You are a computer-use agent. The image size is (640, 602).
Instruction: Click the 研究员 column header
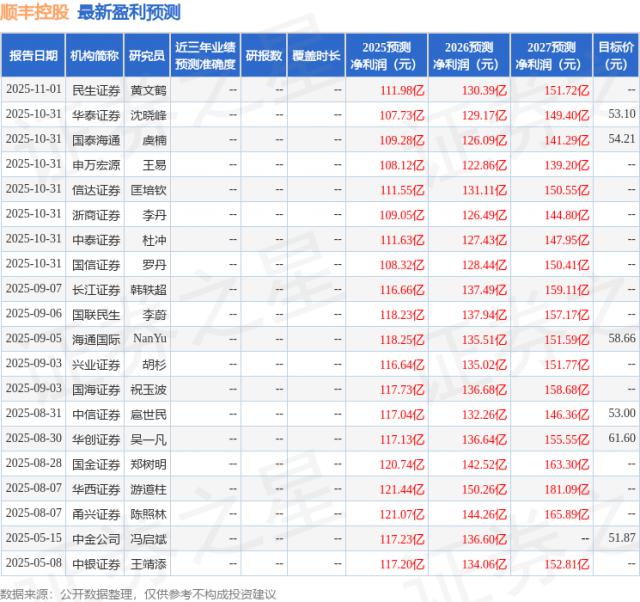point(146,55)
